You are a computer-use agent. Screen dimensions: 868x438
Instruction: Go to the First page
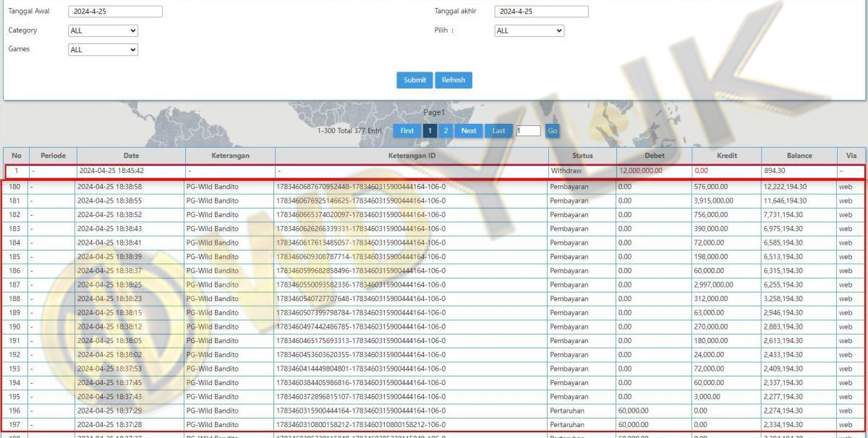[407, 130]
